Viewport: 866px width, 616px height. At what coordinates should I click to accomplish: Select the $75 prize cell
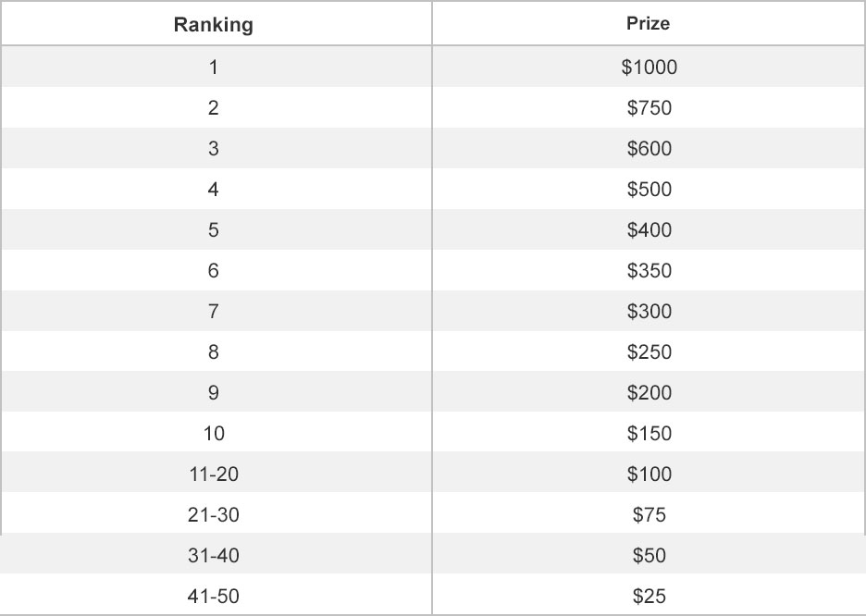point(649,515)
